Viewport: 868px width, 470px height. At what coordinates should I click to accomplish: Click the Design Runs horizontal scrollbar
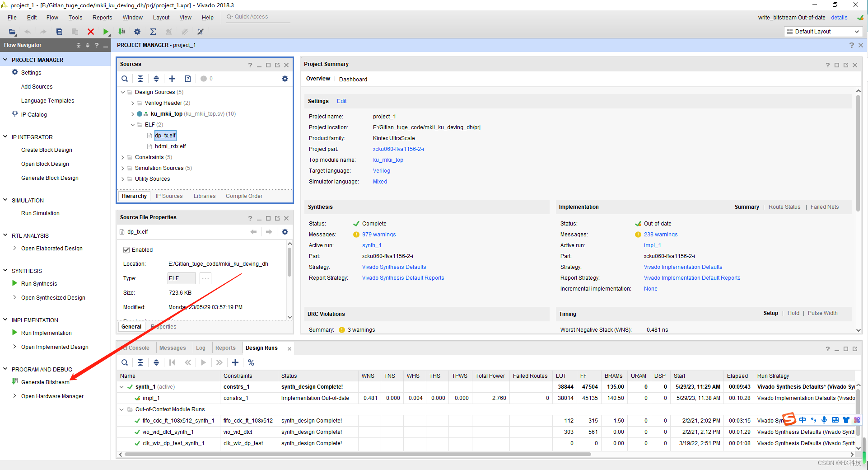(358, 454)
